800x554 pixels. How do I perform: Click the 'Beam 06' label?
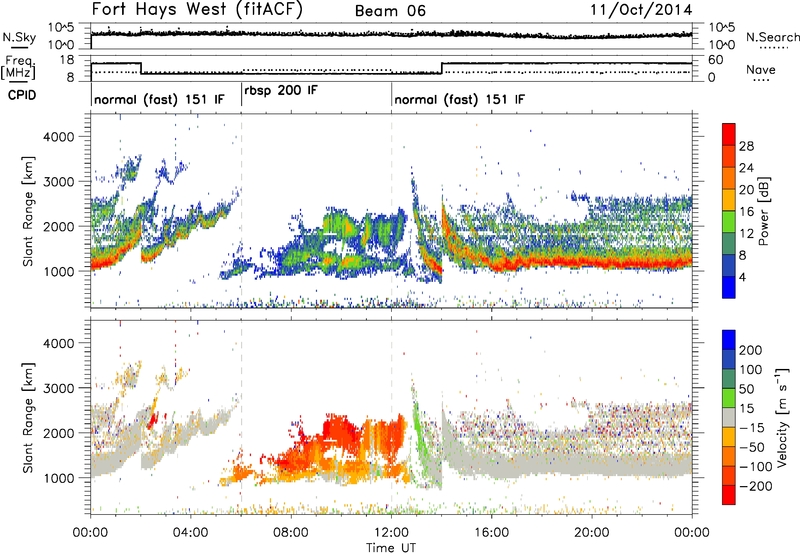tap(390, 11)
